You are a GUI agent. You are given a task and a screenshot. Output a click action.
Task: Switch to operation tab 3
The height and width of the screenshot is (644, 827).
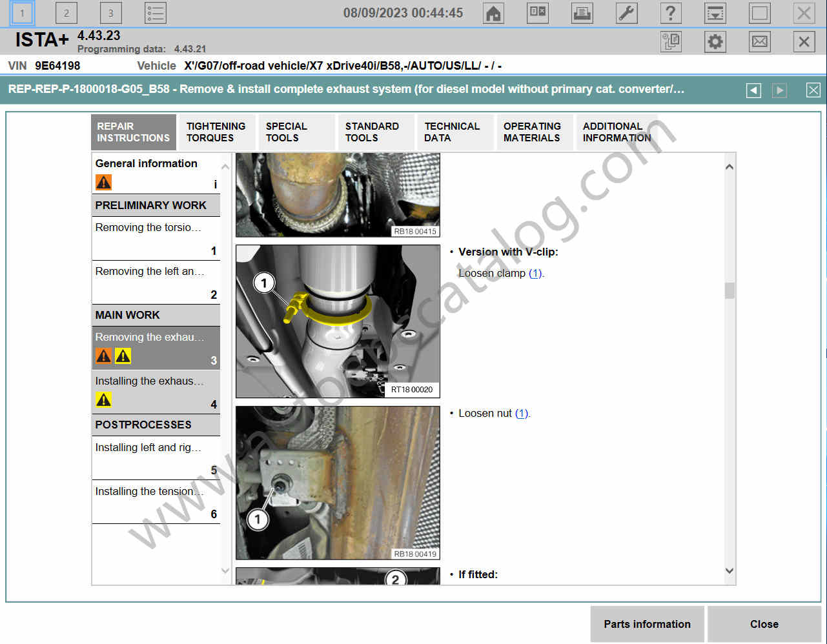[x=110, y=13]
